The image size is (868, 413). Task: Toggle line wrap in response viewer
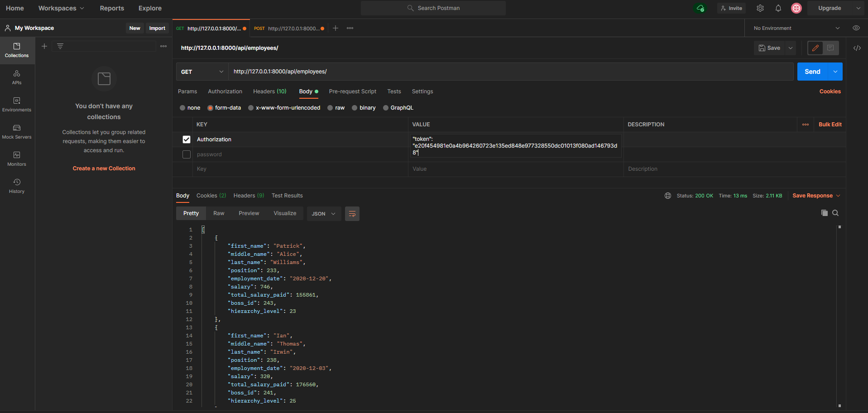click(352, 214)
